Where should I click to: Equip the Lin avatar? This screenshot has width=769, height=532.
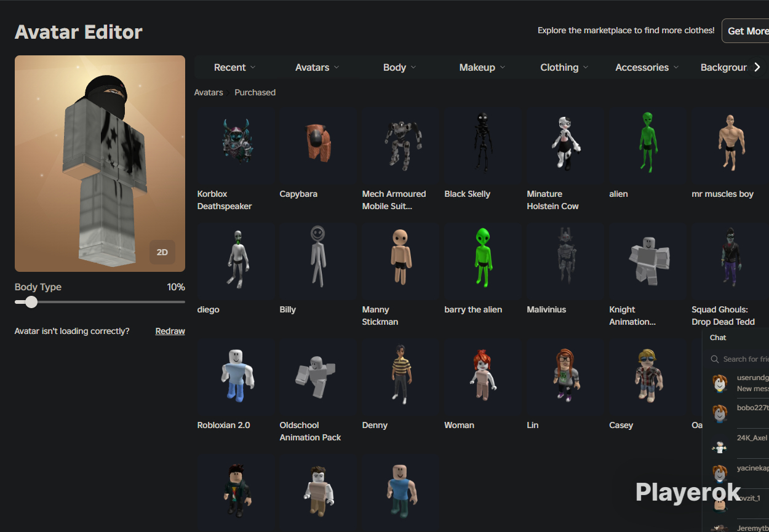tap(565, 377)
